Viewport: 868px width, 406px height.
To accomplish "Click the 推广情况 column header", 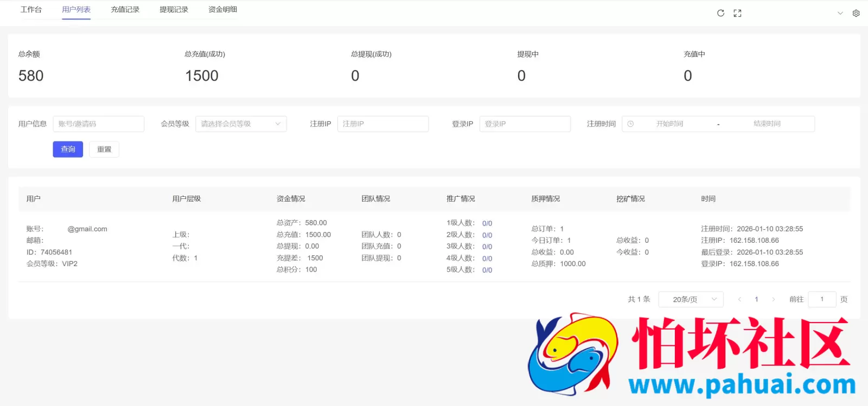I will [461, 199].
